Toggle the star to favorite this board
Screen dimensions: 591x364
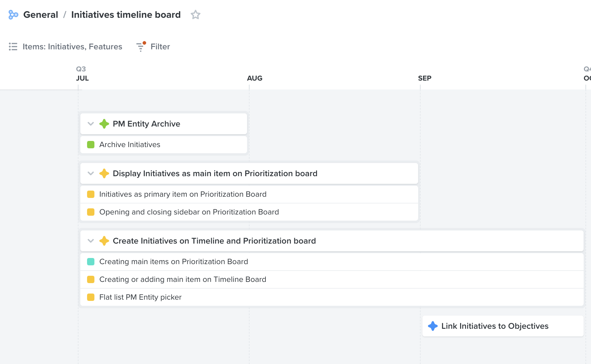click(x=195, y=14)
